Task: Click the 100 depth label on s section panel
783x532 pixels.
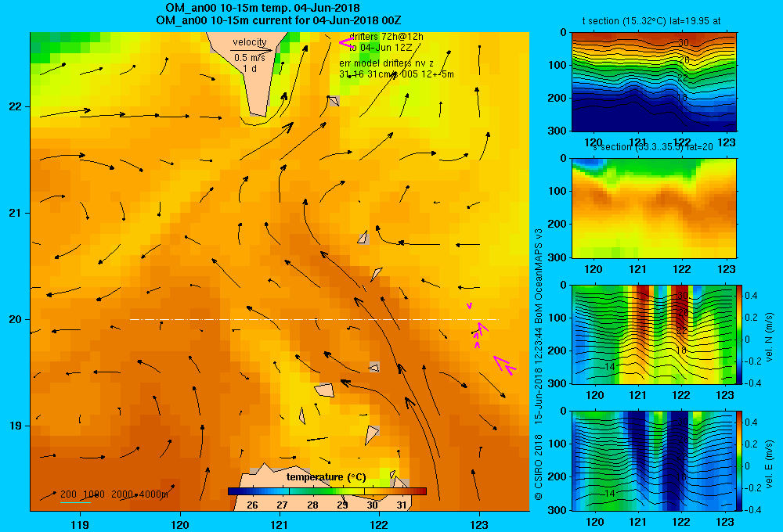Action: click(x=557, y=191)
